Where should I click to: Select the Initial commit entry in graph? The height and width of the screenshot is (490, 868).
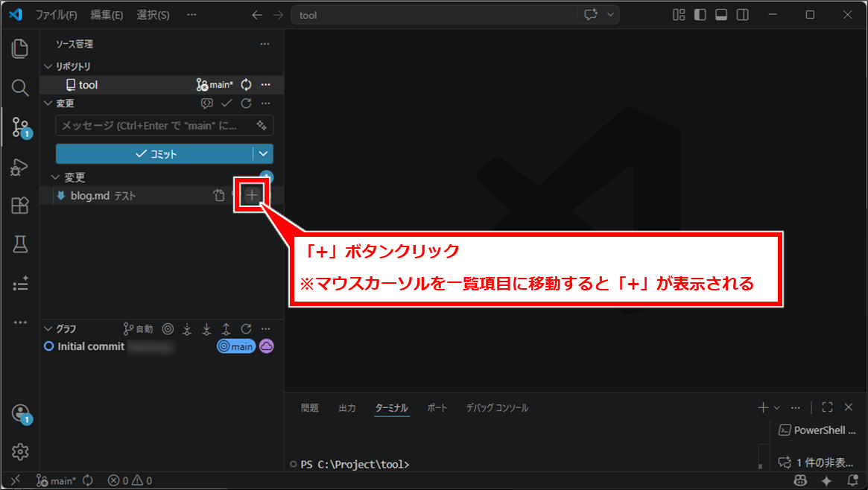(91, 346)
